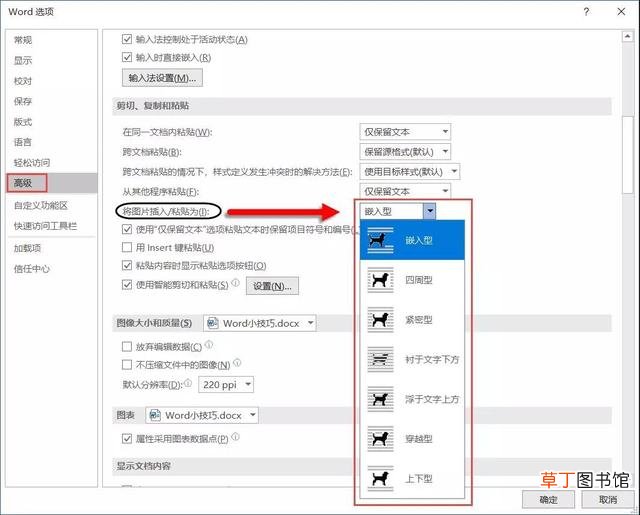The height and width of the screenshot is (515, 640).
Task: Click info icon beside 放弃编辑数据
Action: (209, 345)
